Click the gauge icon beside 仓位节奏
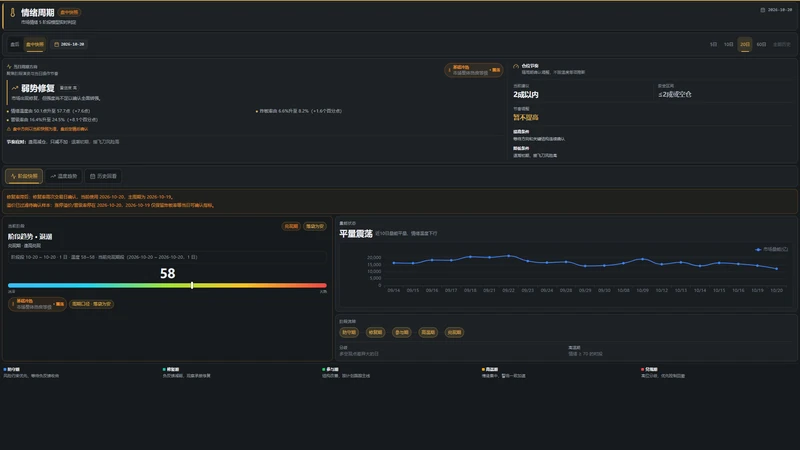The height and width of the screenshot is (450, 800). (516, 66)
